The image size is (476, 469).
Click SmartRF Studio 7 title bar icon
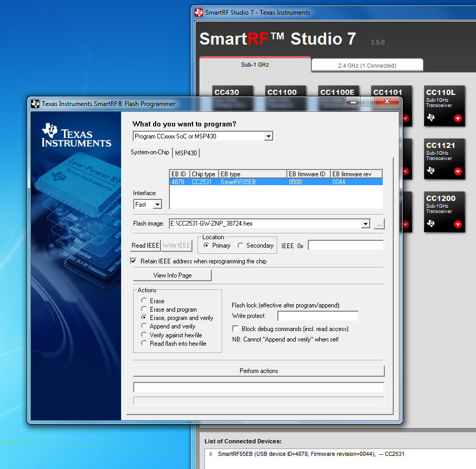(x=199, y=13)
